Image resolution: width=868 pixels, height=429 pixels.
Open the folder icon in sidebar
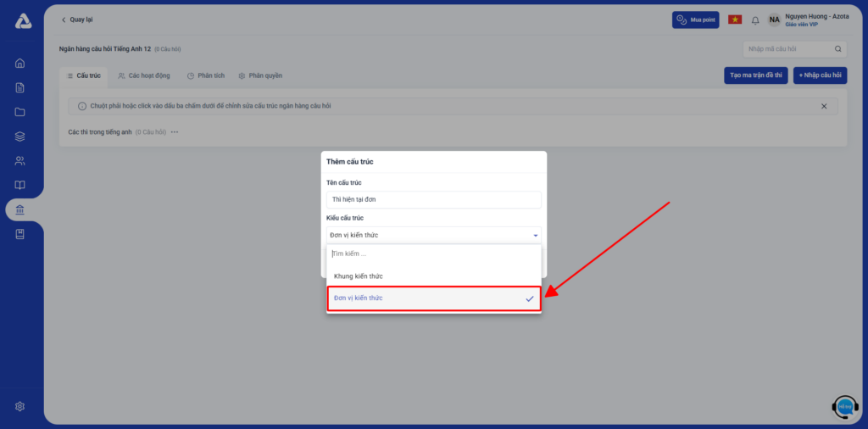point(20,112)
